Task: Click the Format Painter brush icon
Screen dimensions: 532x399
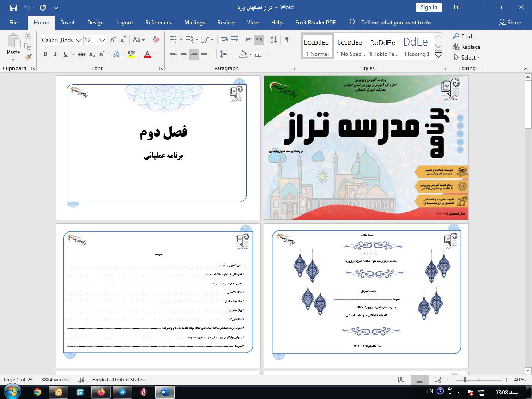Action: click(x=28, y=57)
